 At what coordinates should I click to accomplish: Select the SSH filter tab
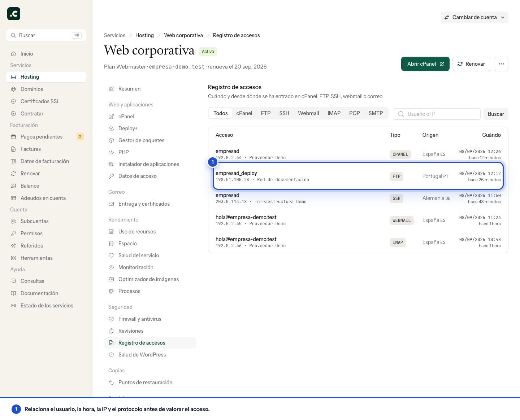coord(284,113)
